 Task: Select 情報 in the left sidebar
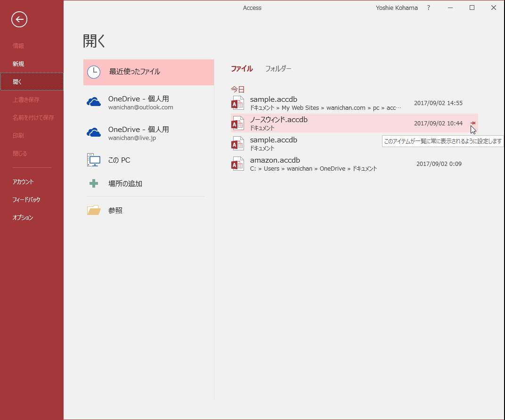point(18,46)
